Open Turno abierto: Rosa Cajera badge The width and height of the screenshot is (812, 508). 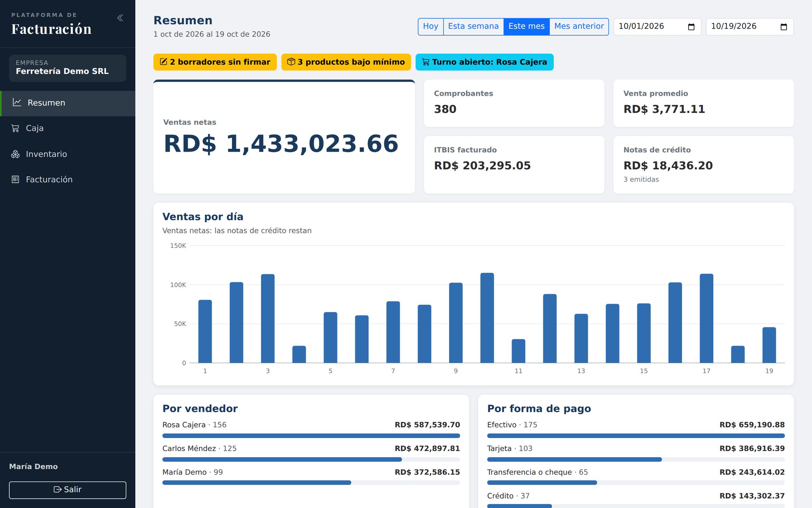tap(484, 62)
